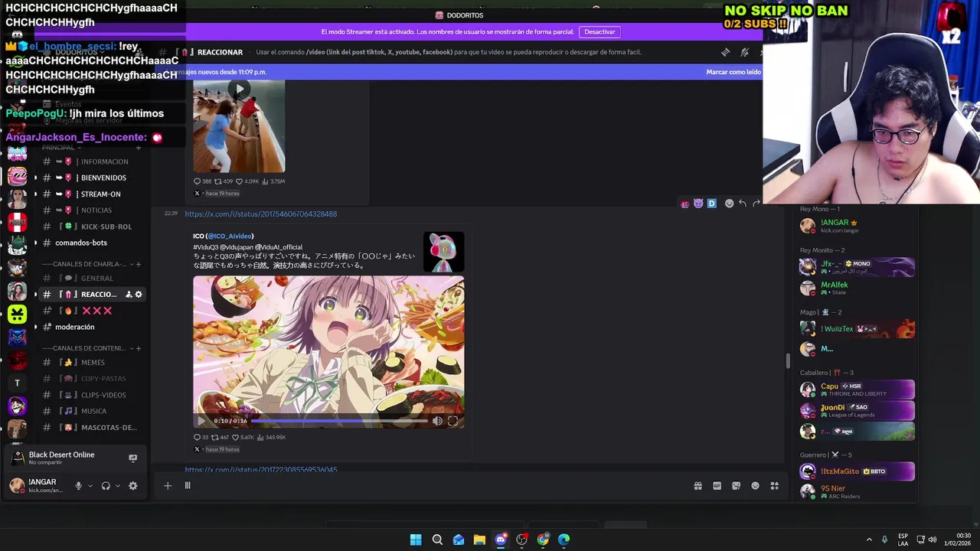
Task: Open the NOTICIAS channel
Action: [x=92, y=210]
